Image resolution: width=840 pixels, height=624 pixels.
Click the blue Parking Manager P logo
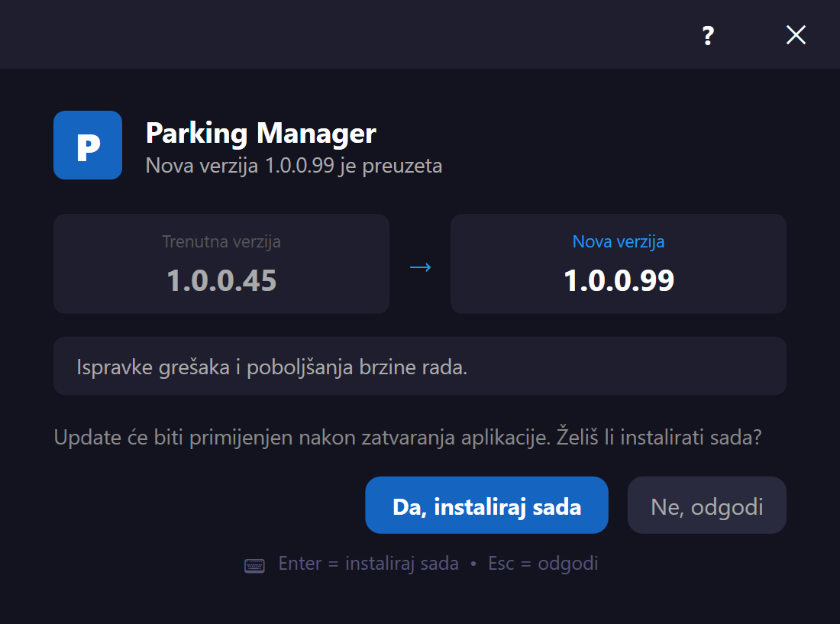pos(88,145)
